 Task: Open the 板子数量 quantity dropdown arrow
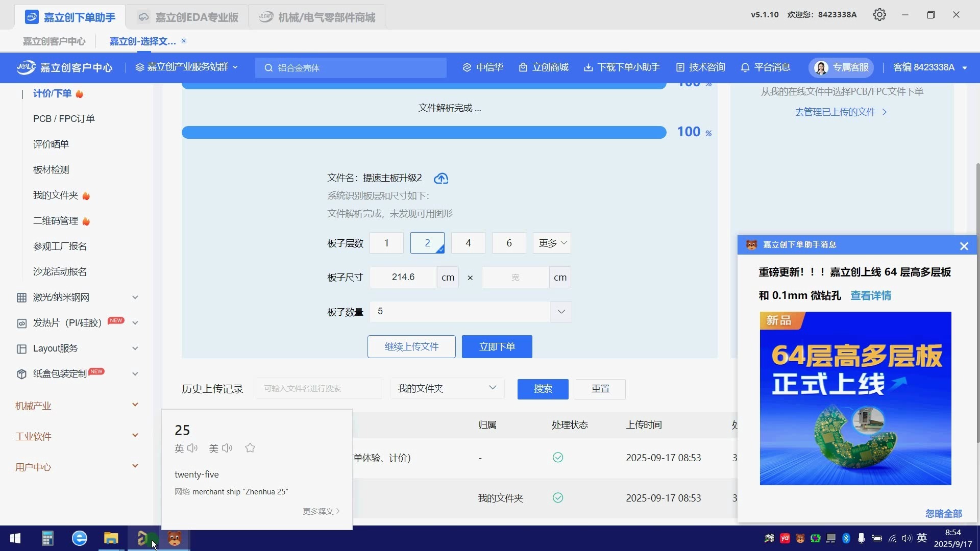(561, 312)
